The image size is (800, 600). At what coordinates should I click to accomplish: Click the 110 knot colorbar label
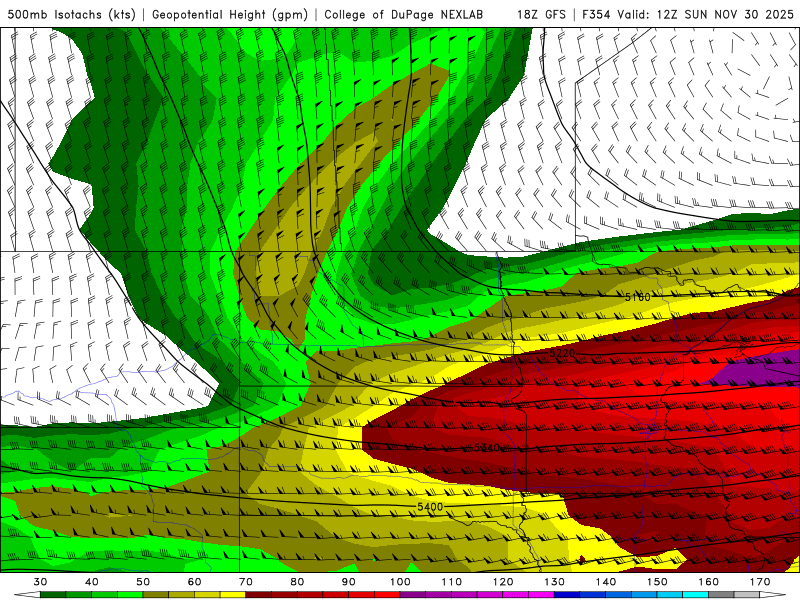452,582
